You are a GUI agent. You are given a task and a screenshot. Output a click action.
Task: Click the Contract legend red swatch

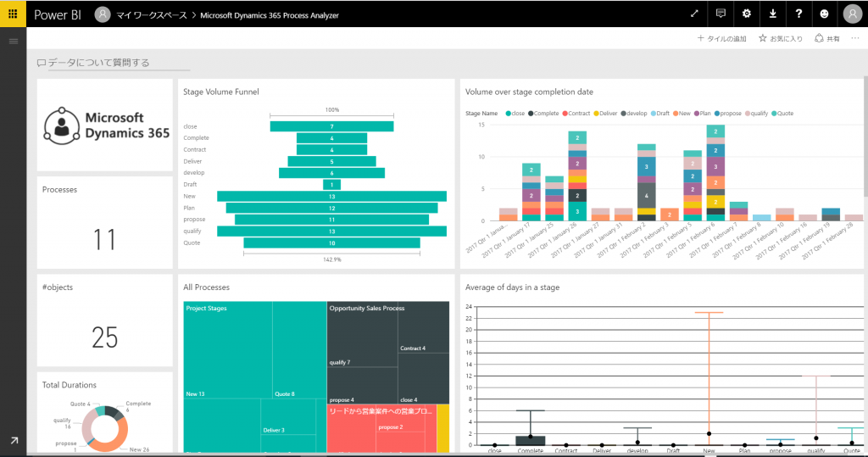(x=565, y=114)
